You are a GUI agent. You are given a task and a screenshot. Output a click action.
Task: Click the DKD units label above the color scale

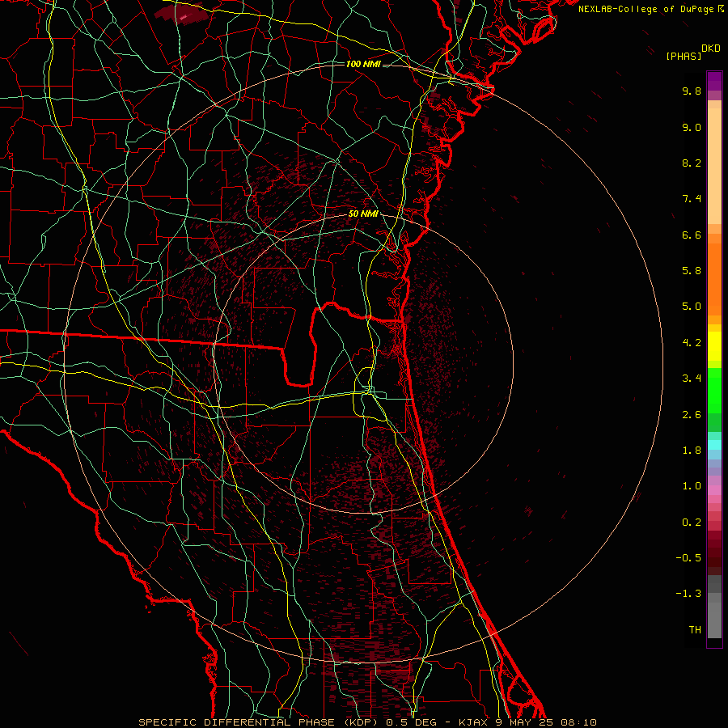(x=711, y=49)
